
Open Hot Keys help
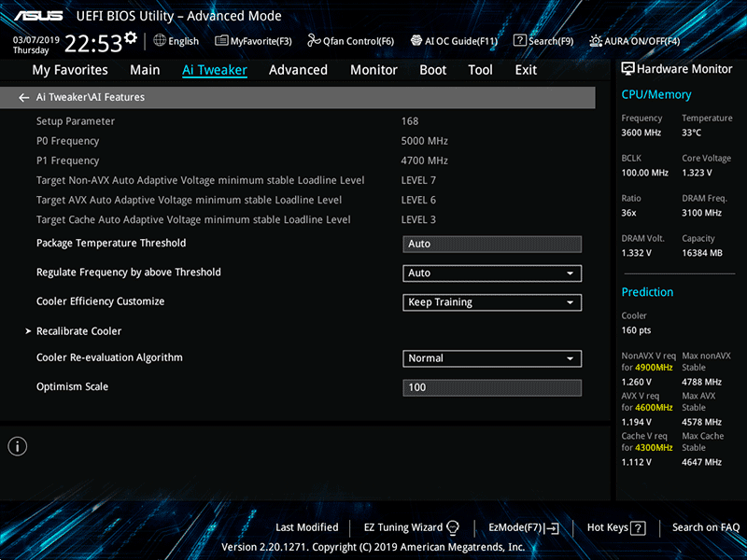coord(616,527)
